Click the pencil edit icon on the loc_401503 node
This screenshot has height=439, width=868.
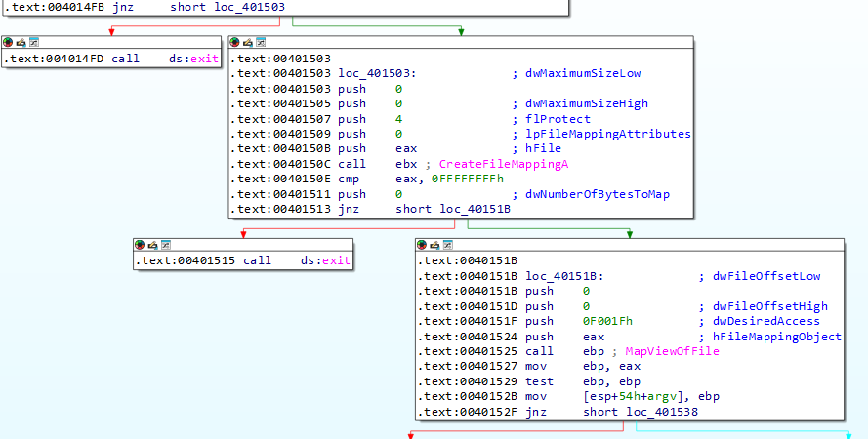click(248, 44)
